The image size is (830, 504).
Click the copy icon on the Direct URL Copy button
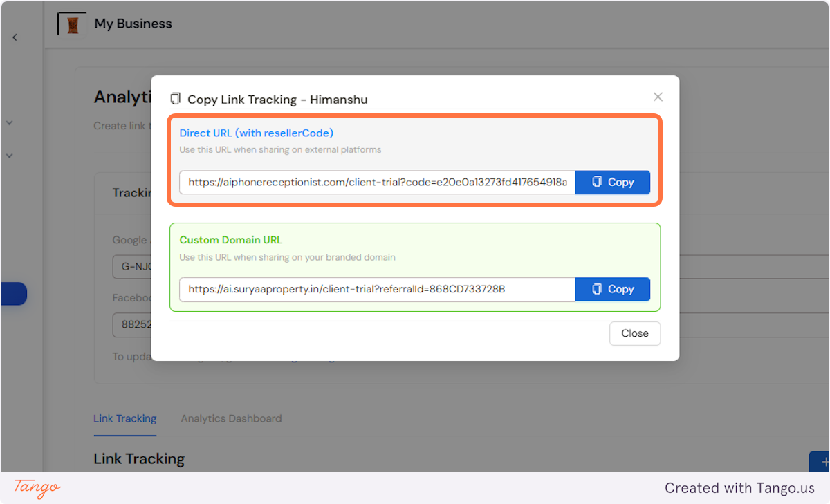coord(598,182)
